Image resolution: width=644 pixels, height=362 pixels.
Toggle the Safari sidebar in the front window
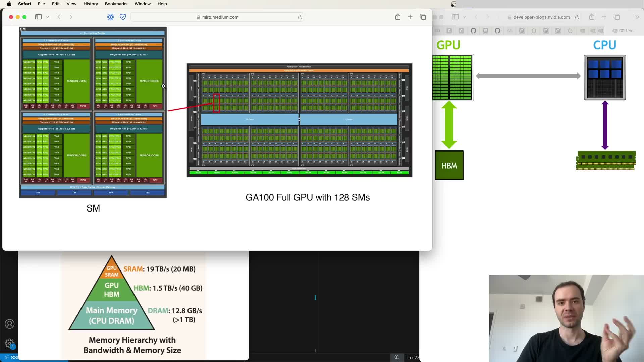(x=38, y=17)
